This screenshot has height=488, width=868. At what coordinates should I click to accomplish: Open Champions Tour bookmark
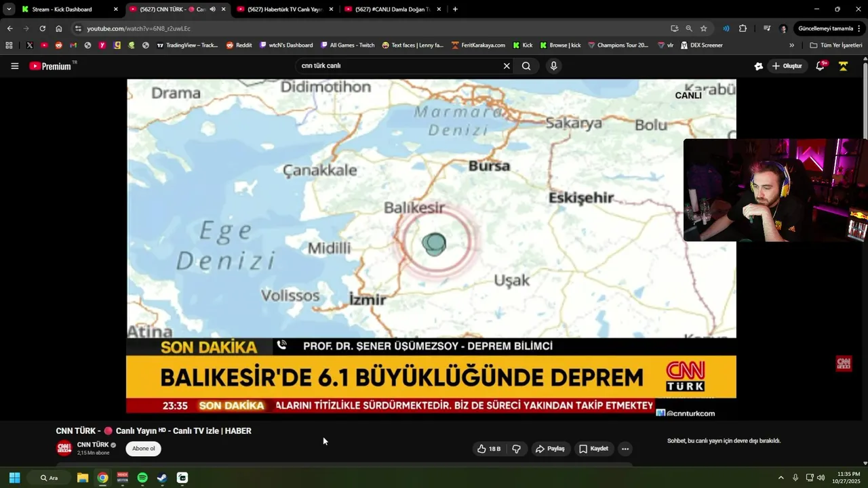coord(618,45)
